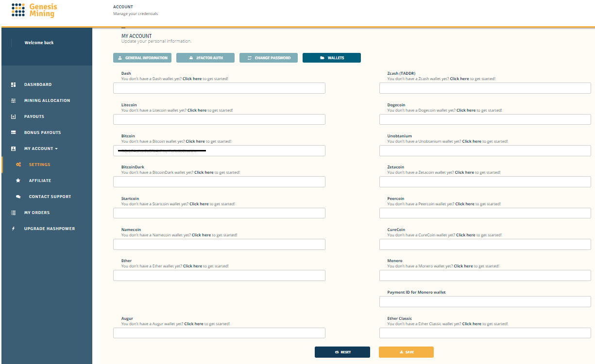595x364 pixels.
Task: Focus the Peercoin wallet address field
Action: 485,213
